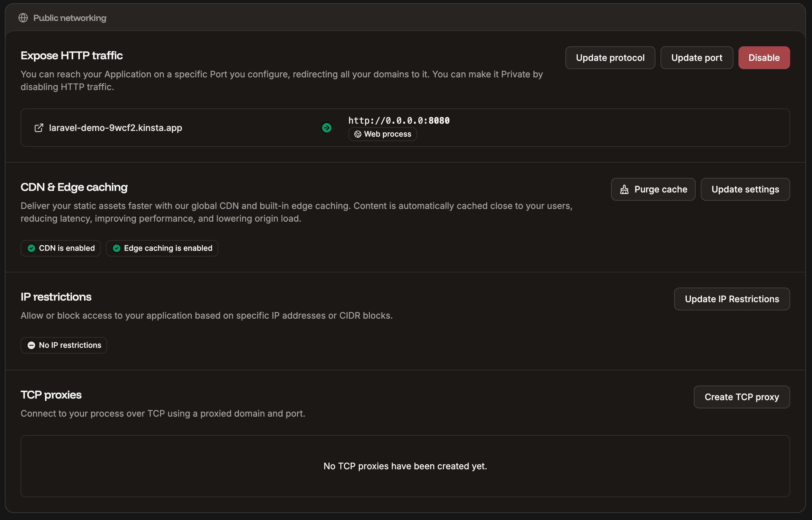Click the green check icon on CDN badge
The height and width of the screenshot is (520, 812).
click(31, 248)
